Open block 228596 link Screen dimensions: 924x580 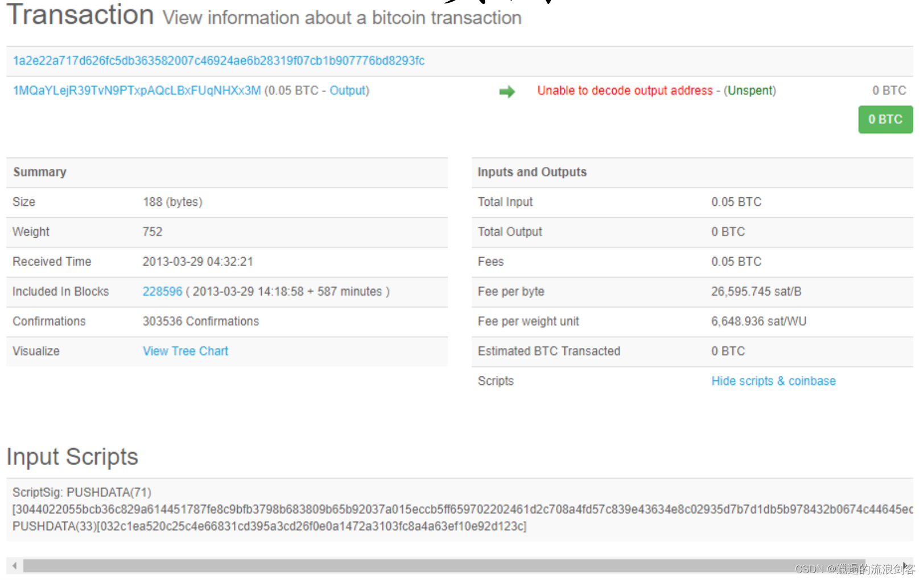[162, 292]
